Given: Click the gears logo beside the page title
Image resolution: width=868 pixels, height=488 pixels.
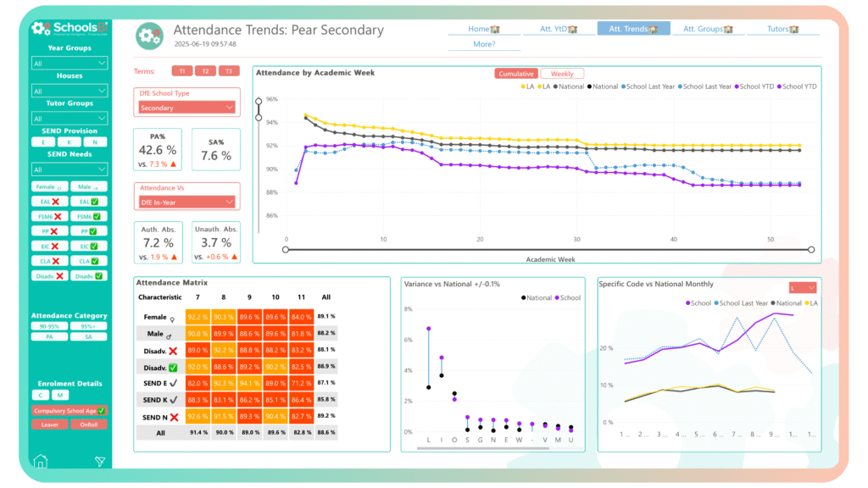Looking at the screenshot, I should 150,36.
